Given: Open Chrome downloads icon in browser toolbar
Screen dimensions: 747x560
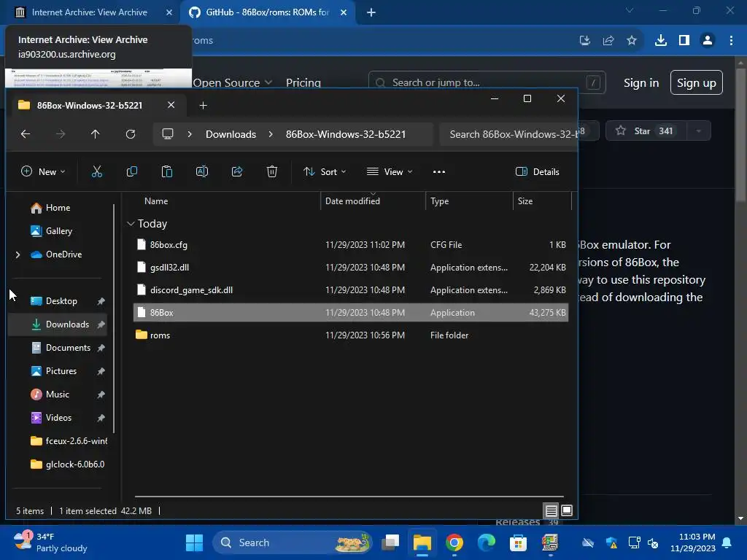Looking at the screenshot, I should tap(661, 41).
